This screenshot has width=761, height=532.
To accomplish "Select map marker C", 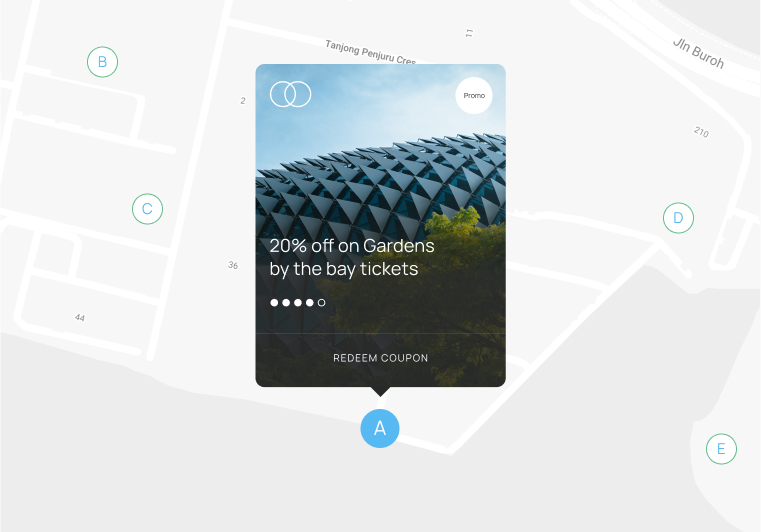I will pos(147,209).
